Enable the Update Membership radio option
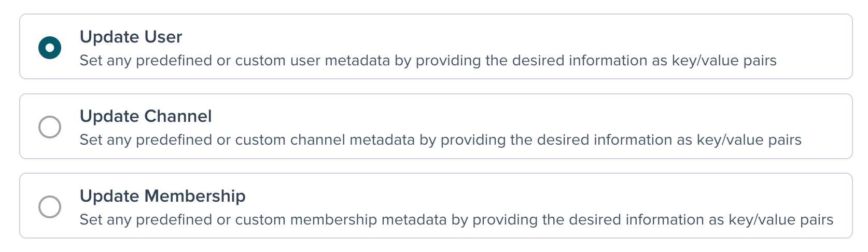The image size is (868, 252). 50,206
